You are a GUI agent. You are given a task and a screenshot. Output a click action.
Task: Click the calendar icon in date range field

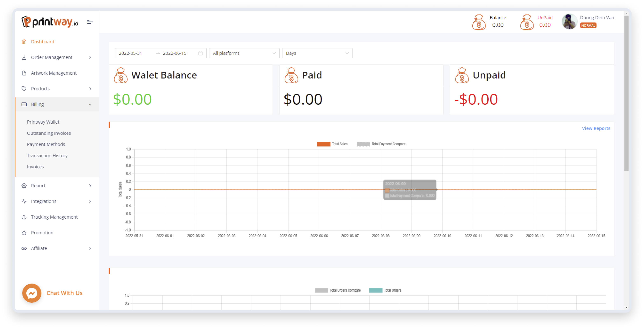200,53
